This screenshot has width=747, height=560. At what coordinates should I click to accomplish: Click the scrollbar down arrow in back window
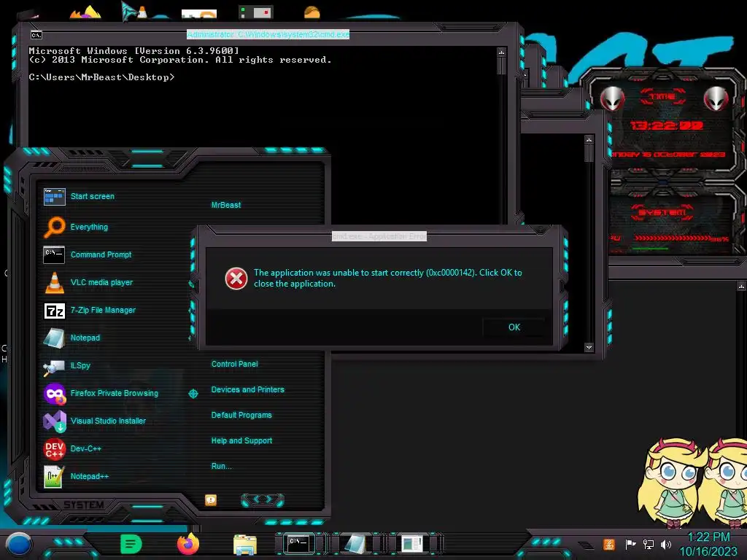[x=589, y=348]
